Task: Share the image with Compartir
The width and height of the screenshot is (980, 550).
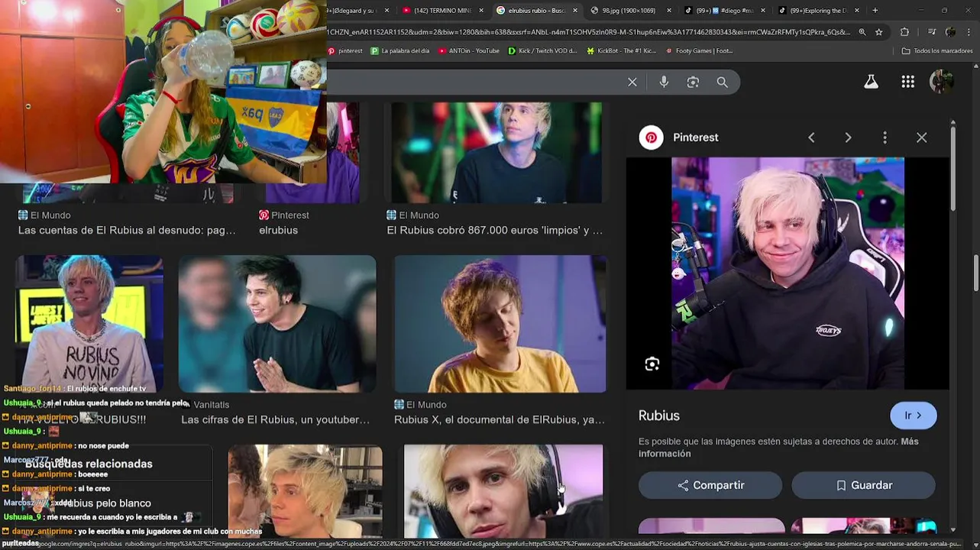Action: pyautogui.click(x=710, y=485)
